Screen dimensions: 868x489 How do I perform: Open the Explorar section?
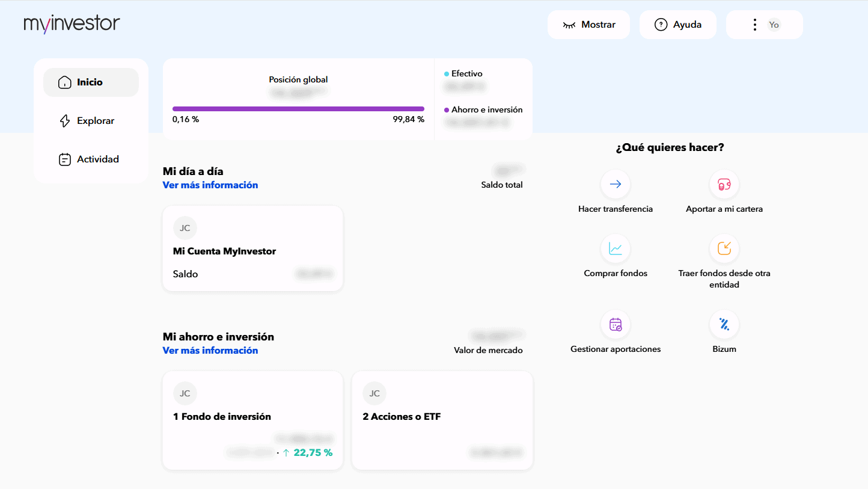pos(91,121)
